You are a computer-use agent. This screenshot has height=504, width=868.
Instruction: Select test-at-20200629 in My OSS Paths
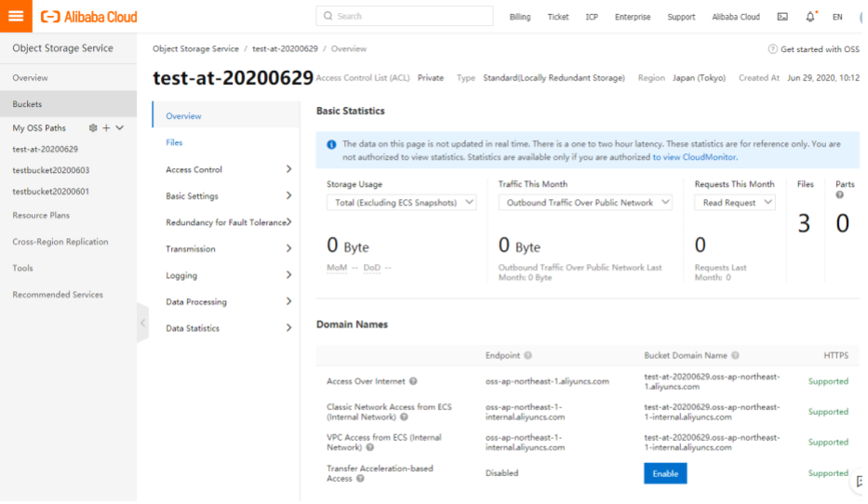(46, 150)
